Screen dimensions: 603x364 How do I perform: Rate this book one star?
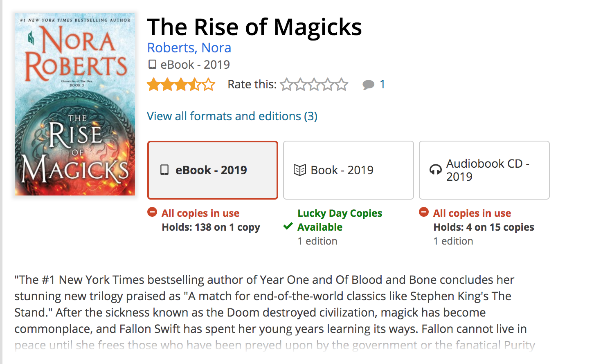point(287,84)
